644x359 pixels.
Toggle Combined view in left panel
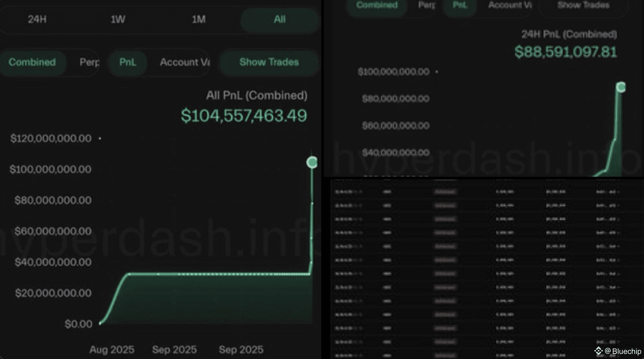click(32, 62)
